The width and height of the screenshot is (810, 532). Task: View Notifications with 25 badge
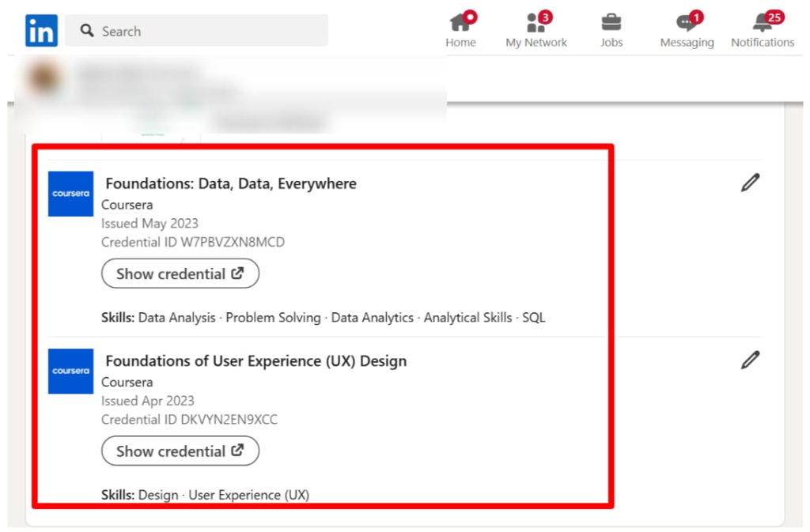(x=763, y=30)
